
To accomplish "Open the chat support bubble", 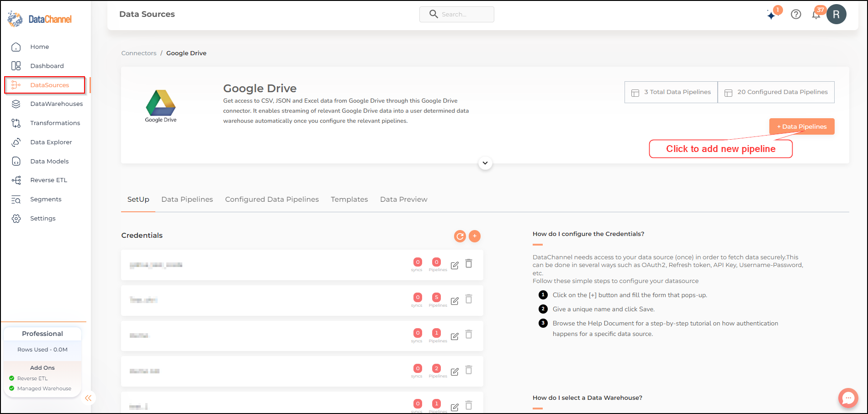I will pos(848,398).
